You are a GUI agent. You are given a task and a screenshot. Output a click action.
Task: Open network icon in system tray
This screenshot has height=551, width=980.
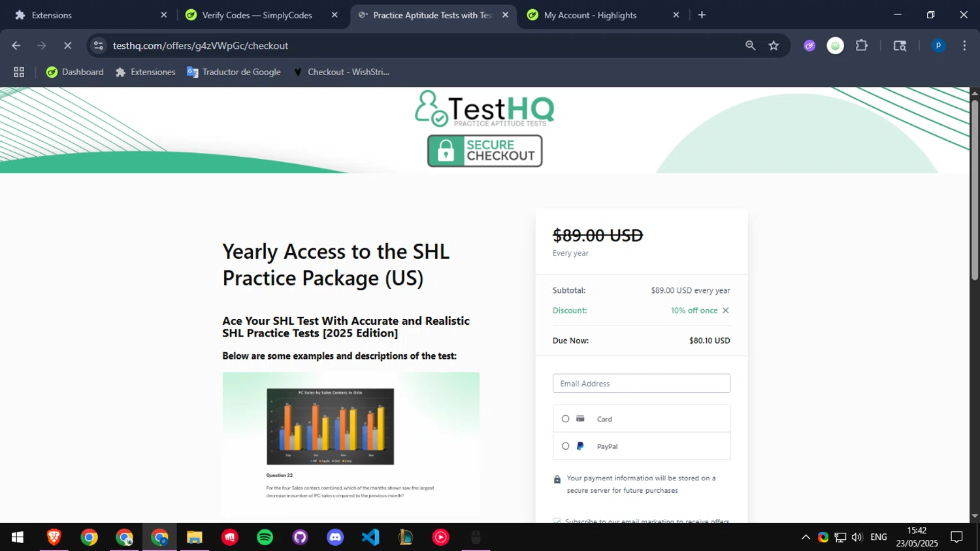(x=840, y=537)
